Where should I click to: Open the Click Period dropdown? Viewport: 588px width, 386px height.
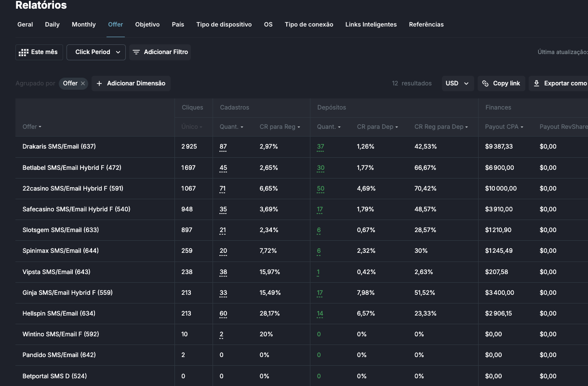(x=96, y=52)
